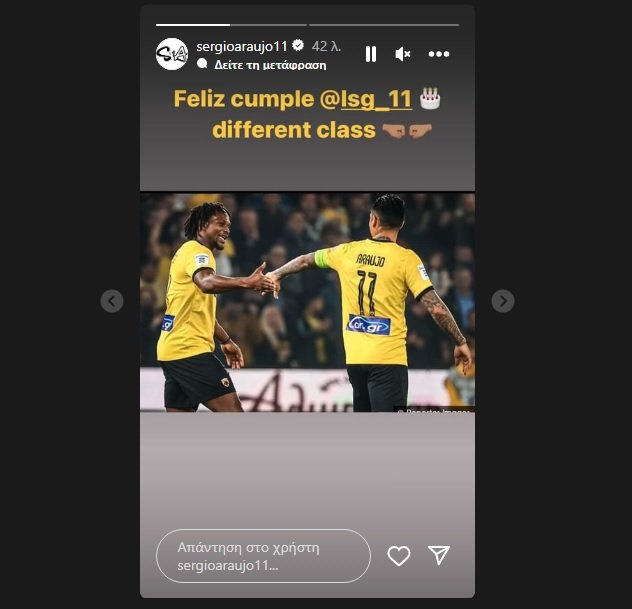Like the story with heart icon
632x609 pixels.
399,556
